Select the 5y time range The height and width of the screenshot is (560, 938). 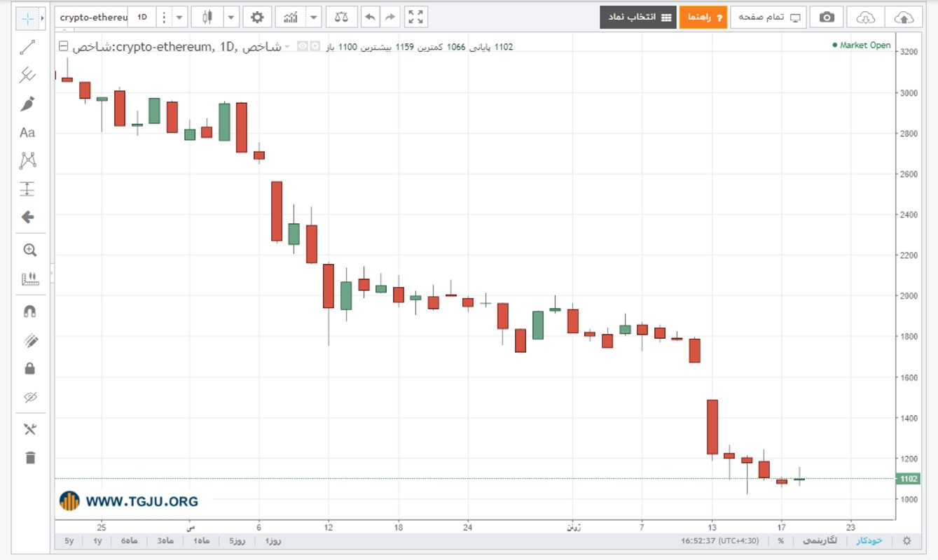click(69, 540)
